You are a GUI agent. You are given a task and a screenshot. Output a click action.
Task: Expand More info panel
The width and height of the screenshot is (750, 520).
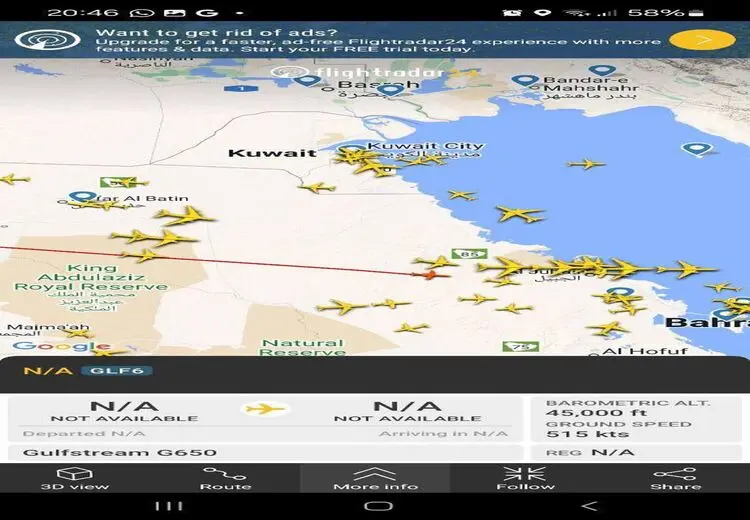(x=375, y=478)
